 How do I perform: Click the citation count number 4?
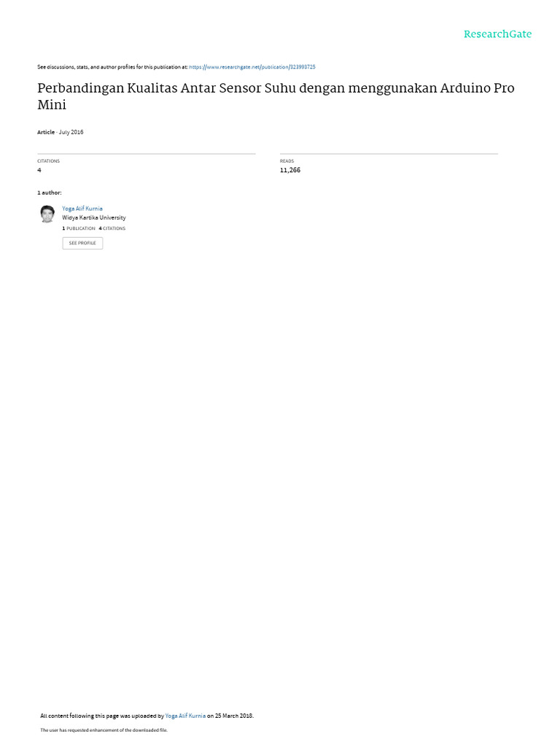[39, 170]
